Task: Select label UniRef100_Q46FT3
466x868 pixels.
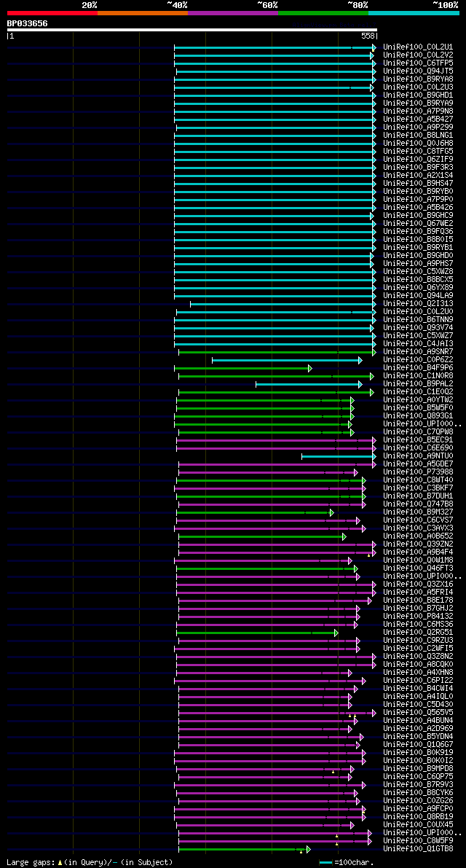Action: pos(418,569)
